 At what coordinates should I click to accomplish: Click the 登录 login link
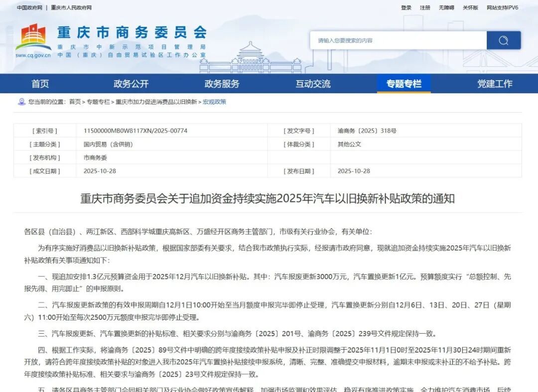coord(406,7)
